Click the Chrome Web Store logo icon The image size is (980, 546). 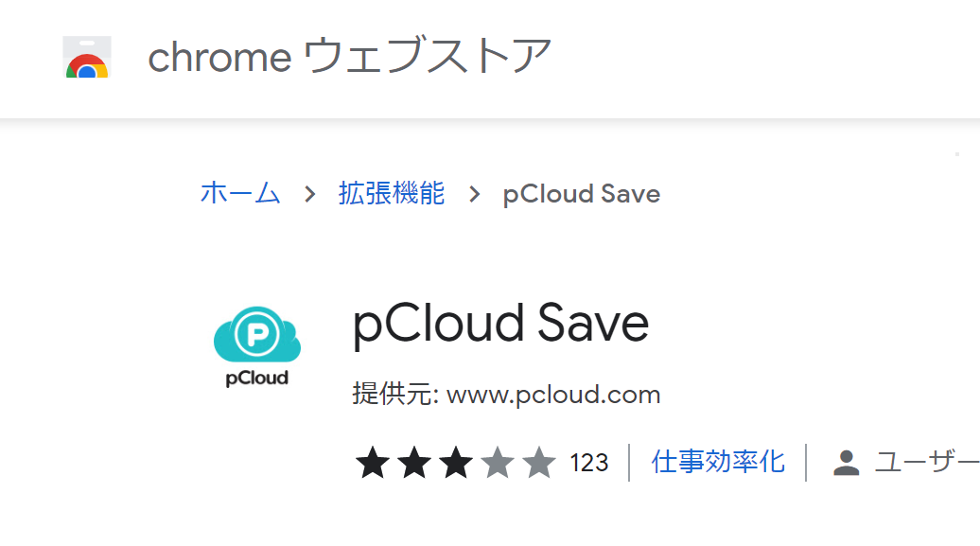click(x=87, y=57)
